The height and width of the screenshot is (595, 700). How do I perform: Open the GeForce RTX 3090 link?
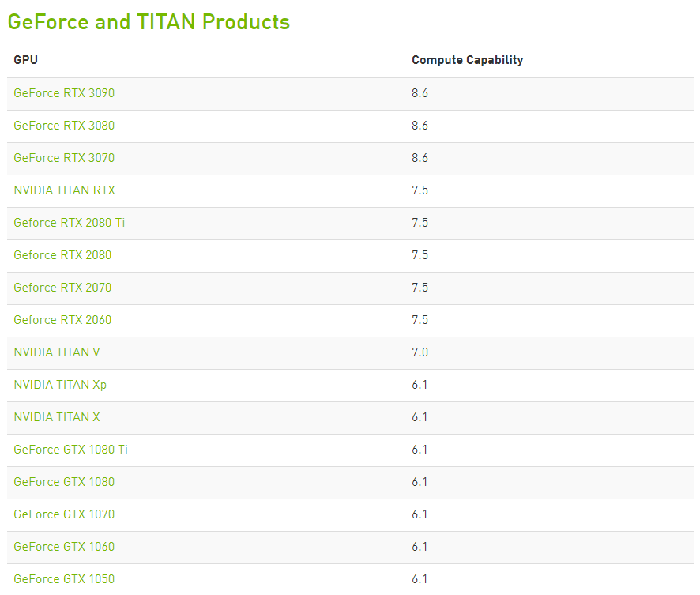click(64, 92)
